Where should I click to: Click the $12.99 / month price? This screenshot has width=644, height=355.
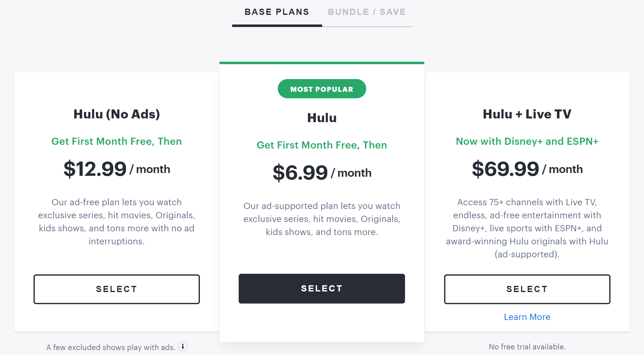(117, 169)
